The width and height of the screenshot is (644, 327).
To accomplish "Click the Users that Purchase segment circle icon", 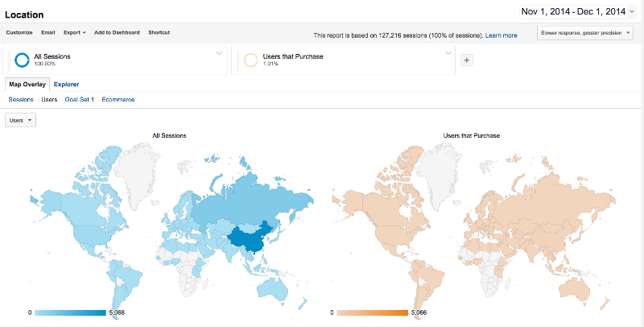I will pos(251,60).
